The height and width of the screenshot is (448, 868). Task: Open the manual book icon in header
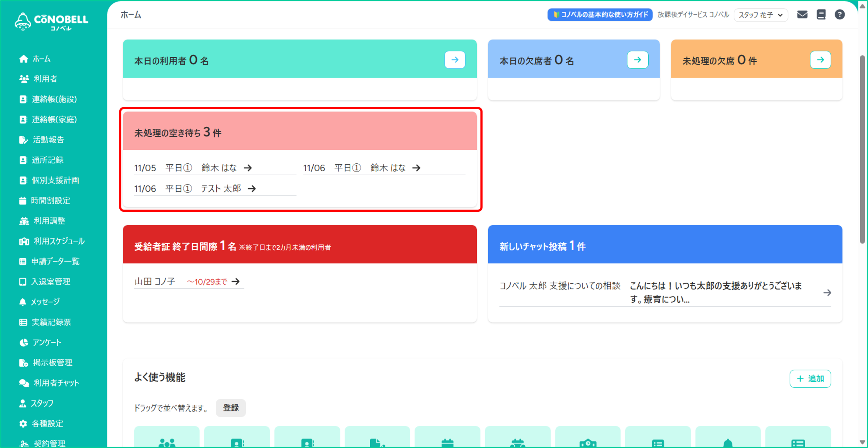(821, 15)
